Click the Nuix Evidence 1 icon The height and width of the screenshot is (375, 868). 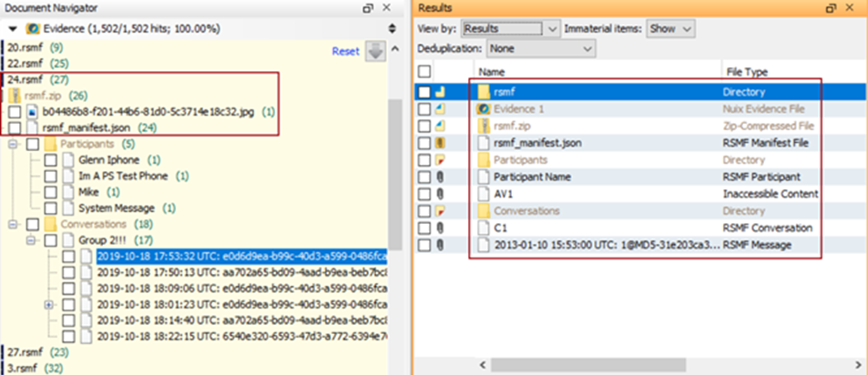tap(485, 109)
